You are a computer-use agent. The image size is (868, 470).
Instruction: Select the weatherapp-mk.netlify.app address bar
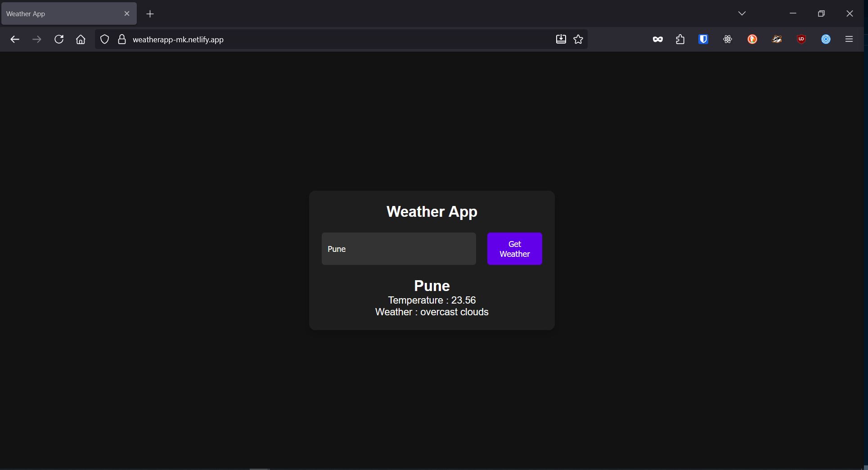(341, 39)
